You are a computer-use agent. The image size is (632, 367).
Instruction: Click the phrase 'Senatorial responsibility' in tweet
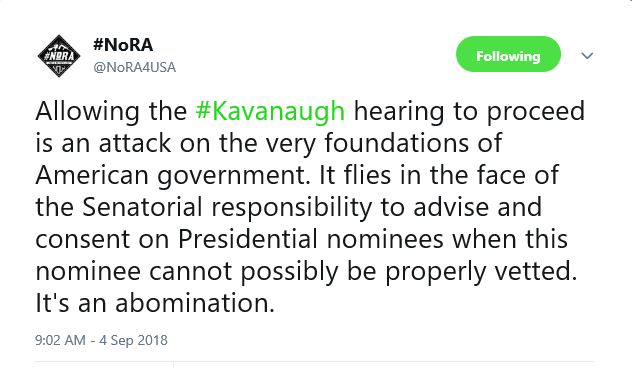pyautogui.click(x=227, y=207)
